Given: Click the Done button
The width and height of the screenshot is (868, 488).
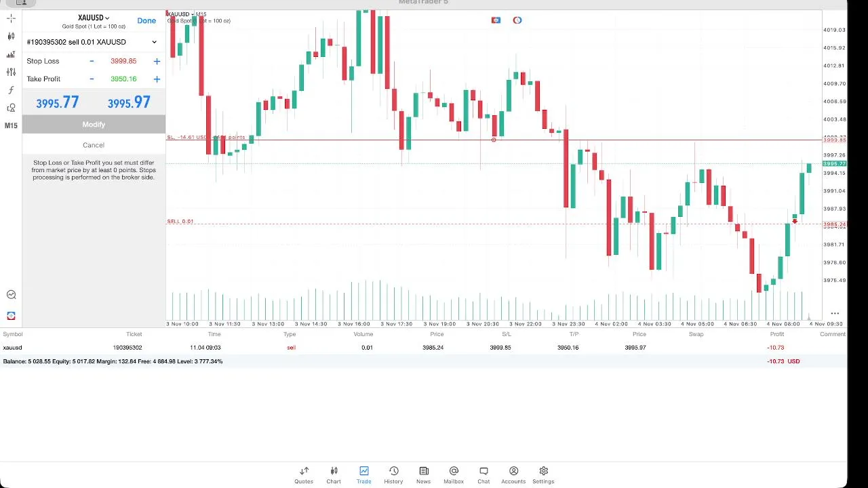Looking at the screenshot, I should 146,20.
